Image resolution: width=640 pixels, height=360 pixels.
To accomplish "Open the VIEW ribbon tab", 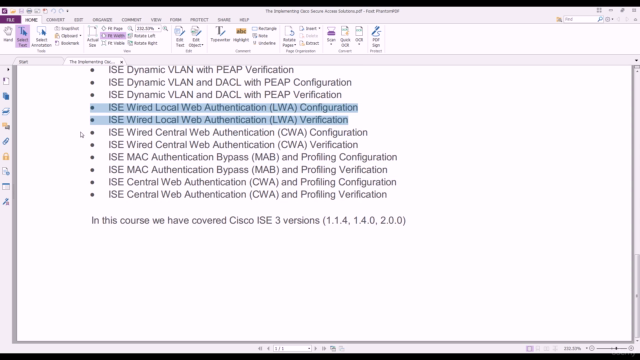I will tap(156, 20).
